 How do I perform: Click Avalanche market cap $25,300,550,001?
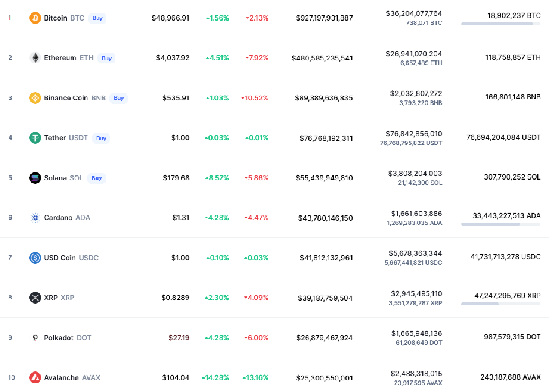324,378
